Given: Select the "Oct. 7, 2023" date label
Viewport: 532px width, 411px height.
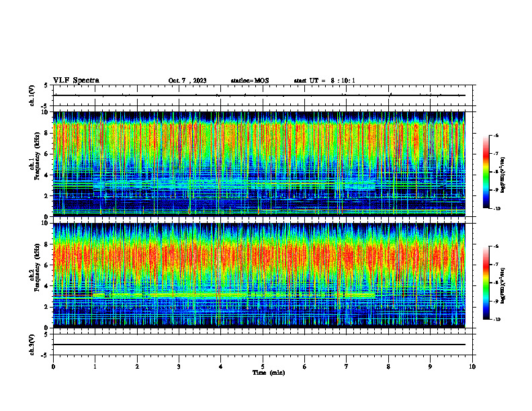Looking at the screenshot, I should 187,81.
